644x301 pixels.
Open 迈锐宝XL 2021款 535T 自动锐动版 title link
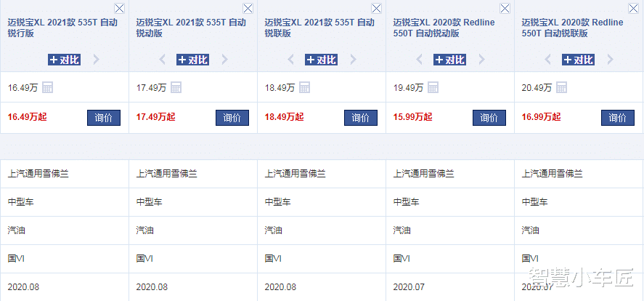(x=191, y=28)
